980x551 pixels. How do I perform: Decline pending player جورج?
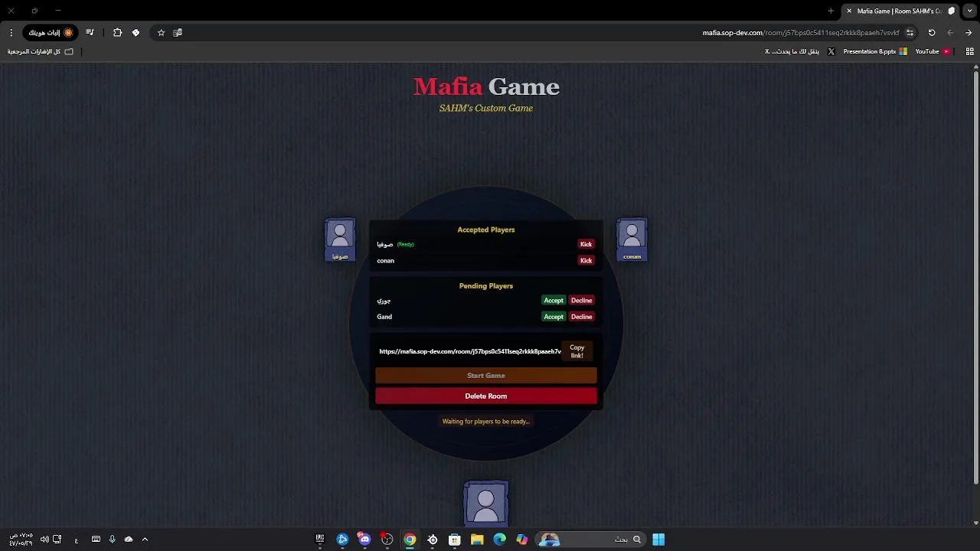click(x=582, y=301)
